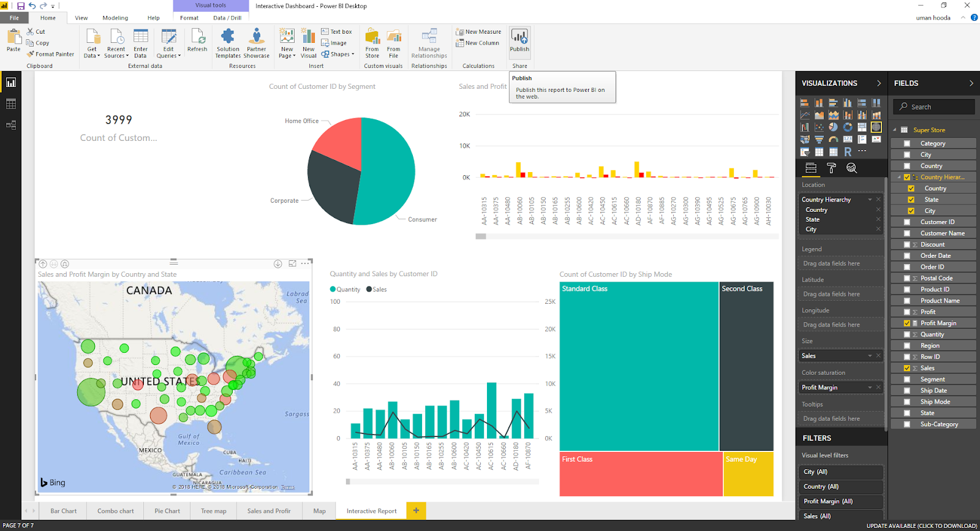Image resolution: width=980 pixels, height=531 pixels.
Task: Select the donut chart visualization type
Action: tap(848, 127)
